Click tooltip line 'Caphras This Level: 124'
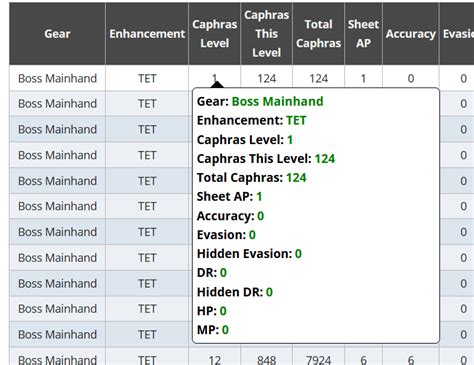This screenshot has width=474, height=365. click(266, 159)
